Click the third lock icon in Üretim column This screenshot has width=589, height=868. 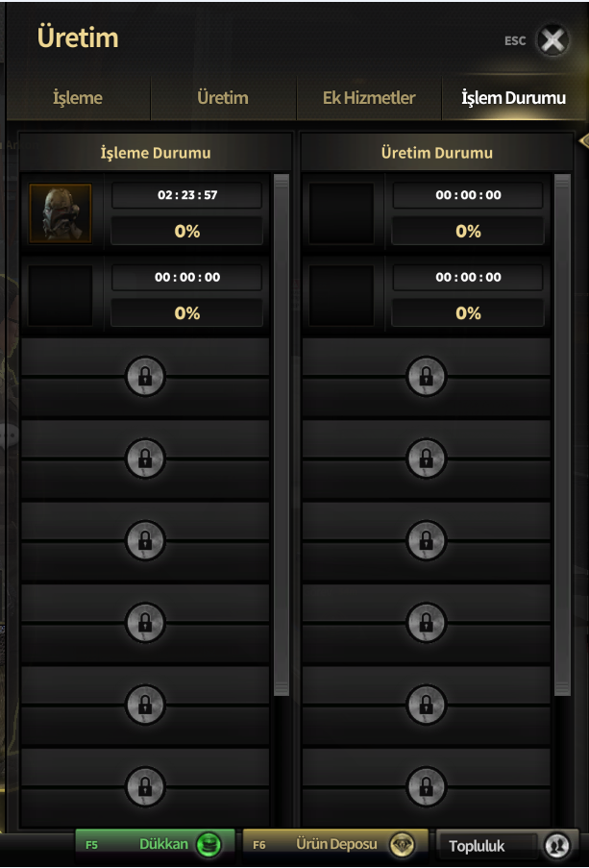pos(427,540)
